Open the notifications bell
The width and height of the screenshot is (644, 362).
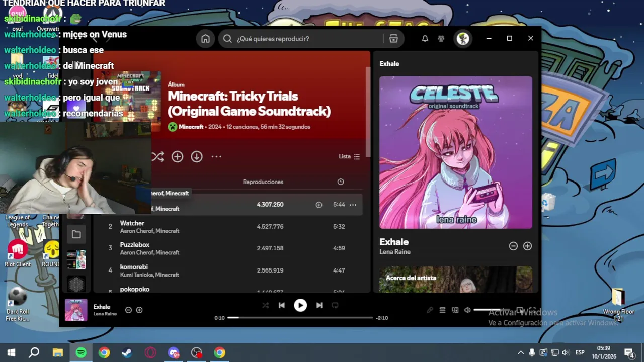(425, 39)
